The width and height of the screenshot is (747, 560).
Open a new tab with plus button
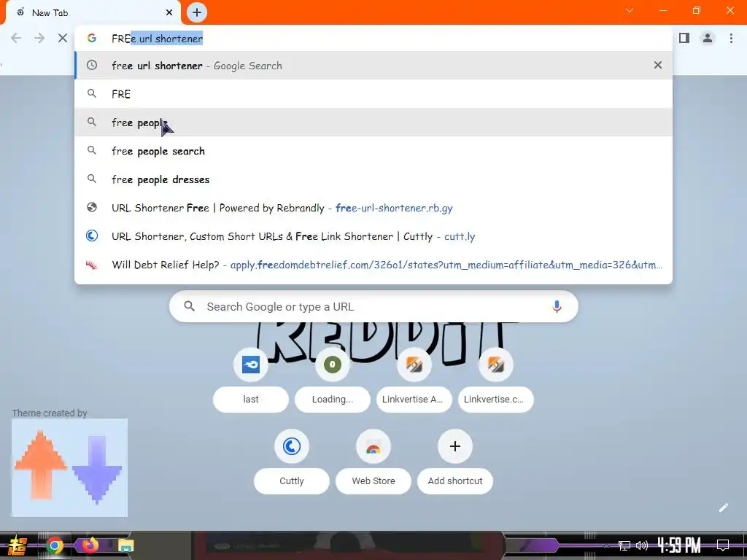(197, 12)
